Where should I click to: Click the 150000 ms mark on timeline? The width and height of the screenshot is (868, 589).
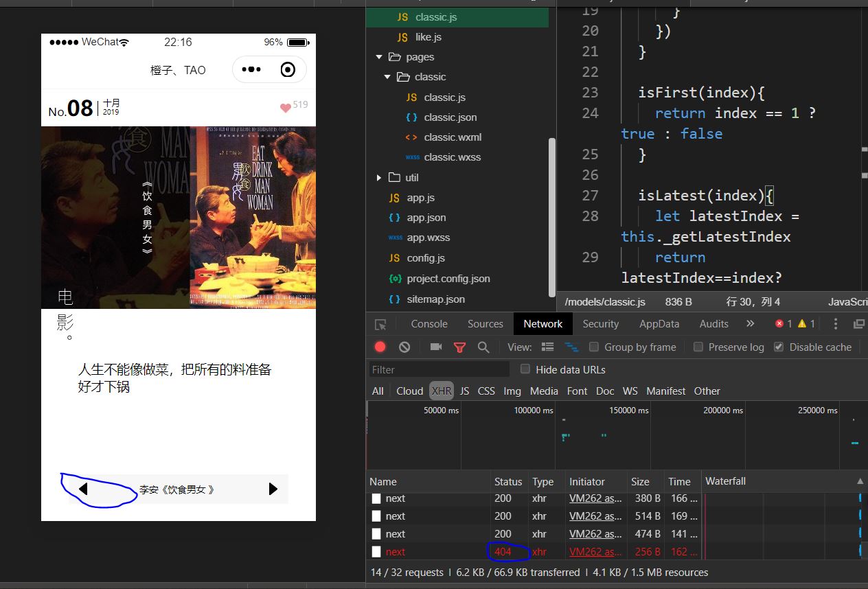coord(629,410)
